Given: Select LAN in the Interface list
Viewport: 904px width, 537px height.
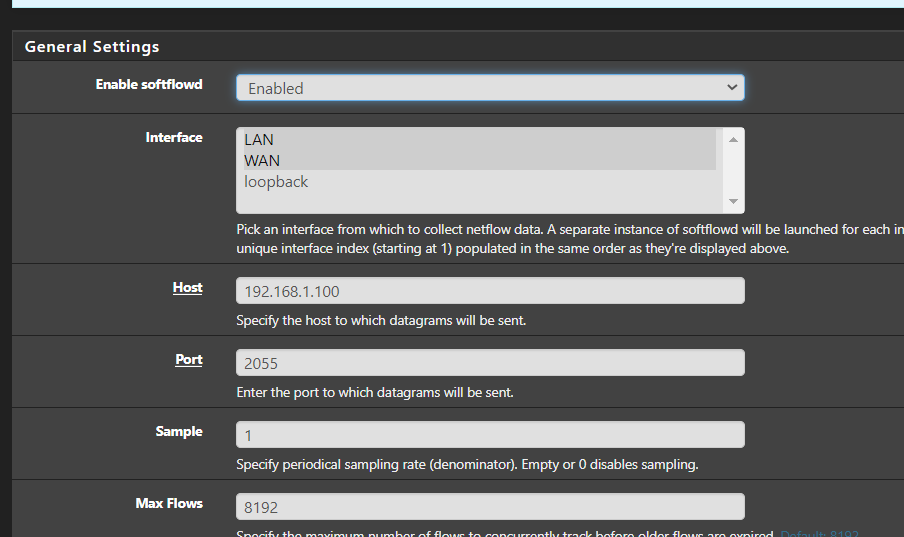Looking at the screenshot, I should coord(479,140).
